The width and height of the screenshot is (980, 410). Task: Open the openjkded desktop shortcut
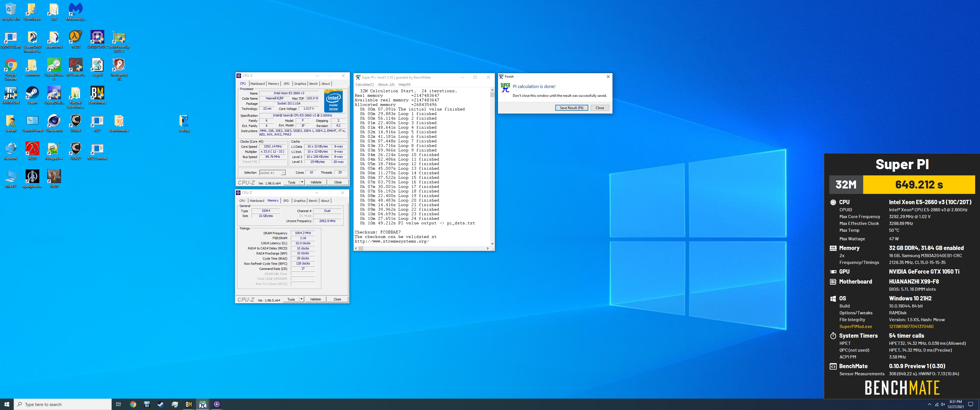[32, 179]
